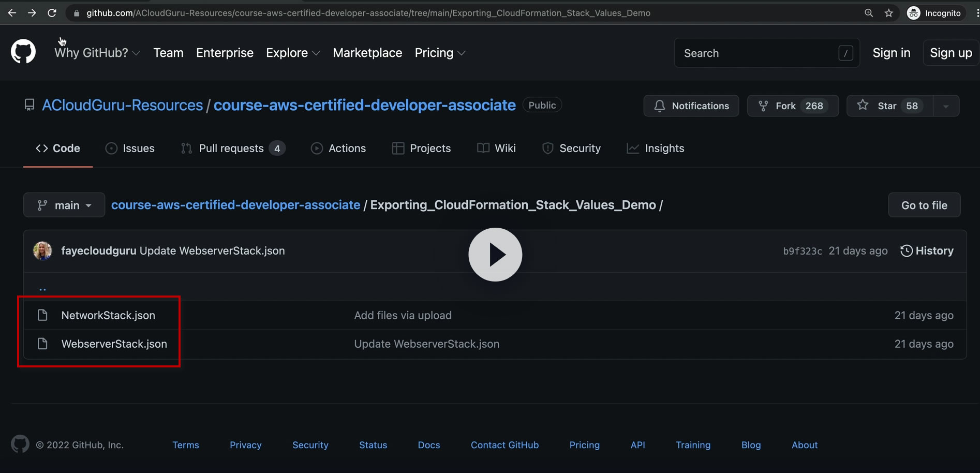Screen dimensions: 980x473
Task: Open the NetworkStack.json file
Action: click(108, 315)
